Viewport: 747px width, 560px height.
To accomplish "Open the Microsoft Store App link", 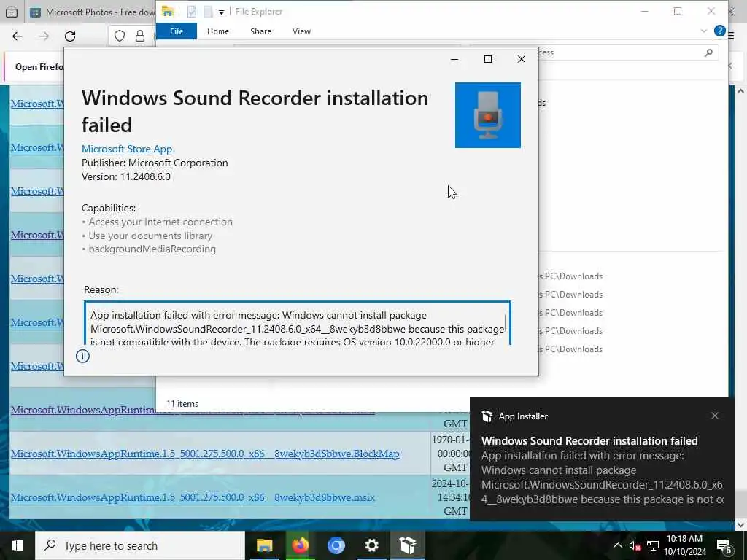I will [x=127, y=149].
